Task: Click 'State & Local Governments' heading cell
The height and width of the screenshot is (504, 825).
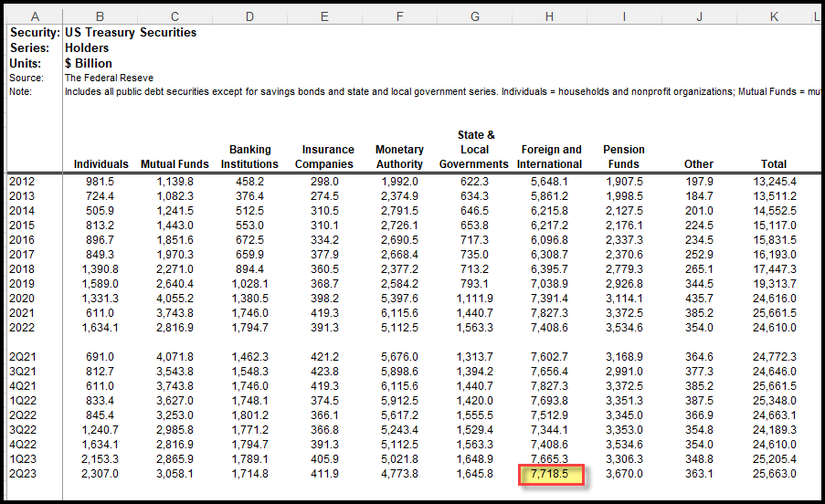Action: coord(474,149)
